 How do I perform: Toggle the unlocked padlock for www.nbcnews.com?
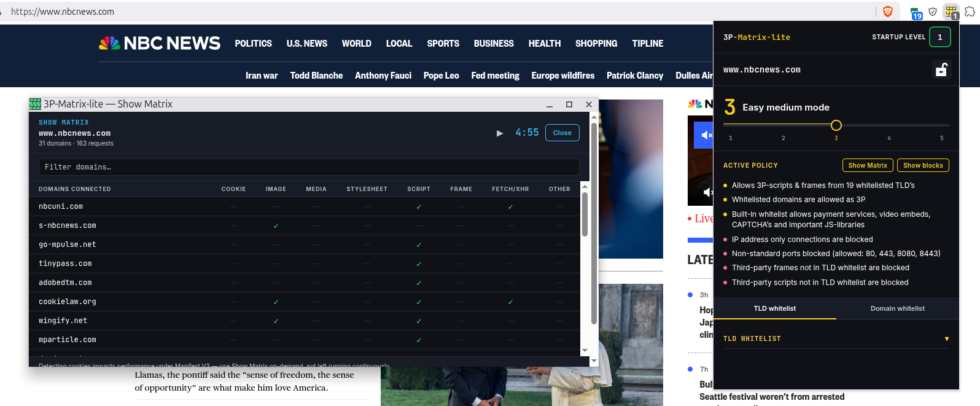click(941, 69)
